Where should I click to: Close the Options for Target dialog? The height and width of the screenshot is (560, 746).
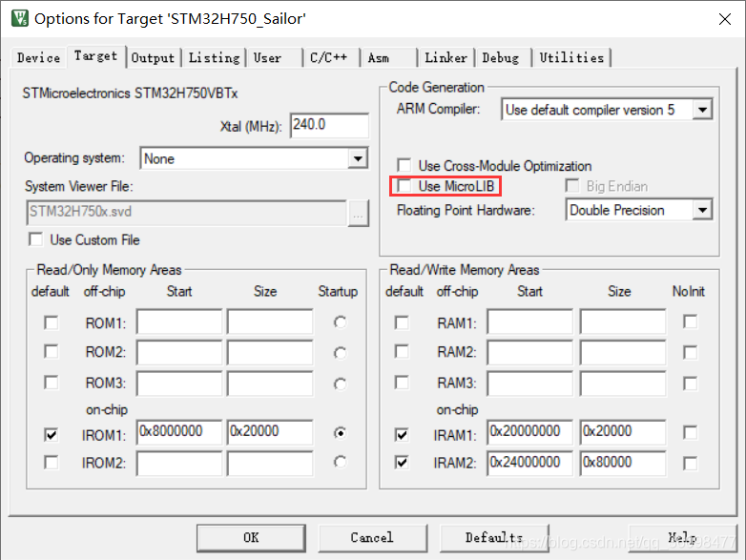tap(725, 19)
